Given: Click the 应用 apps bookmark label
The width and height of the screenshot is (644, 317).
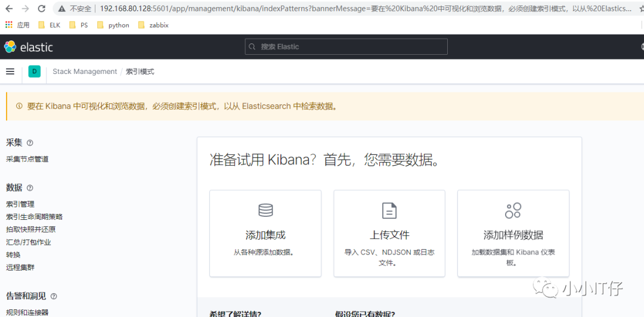Looking at the screenshot, I should pos(23,25).
